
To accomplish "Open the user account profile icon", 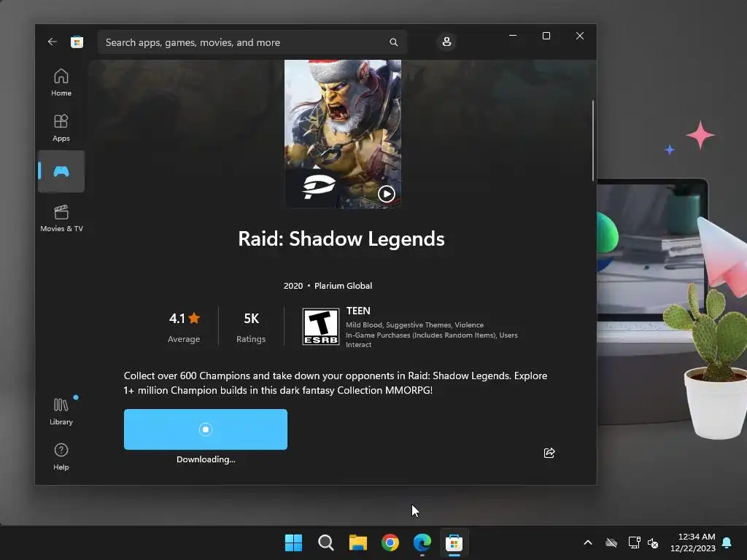I will (x=446, y=42).
